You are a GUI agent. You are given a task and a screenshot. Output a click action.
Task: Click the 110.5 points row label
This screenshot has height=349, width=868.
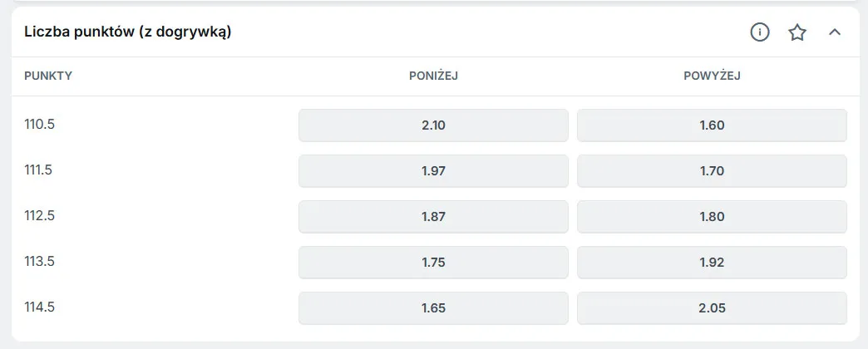point(39,125)
